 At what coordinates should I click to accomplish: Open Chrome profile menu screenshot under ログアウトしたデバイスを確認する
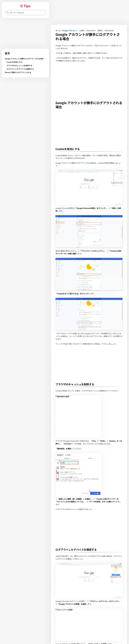[x=89, y=580]
